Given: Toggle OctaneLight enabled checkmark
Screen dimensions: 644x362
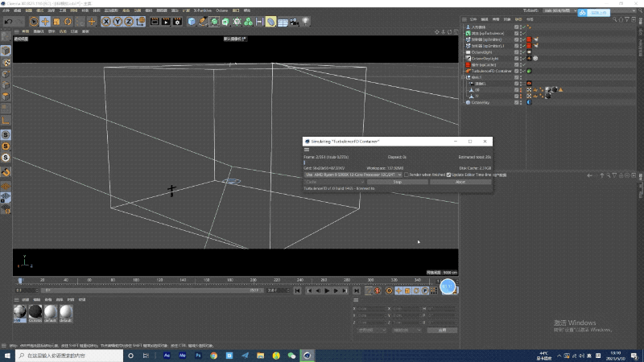Looking at the screenshot, I should click(524, 52).
